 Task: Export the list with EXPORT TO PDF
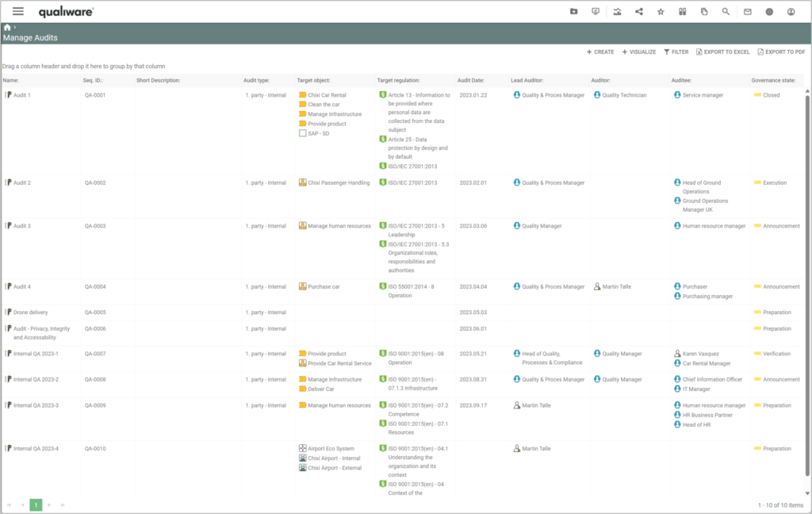point(781,52)
